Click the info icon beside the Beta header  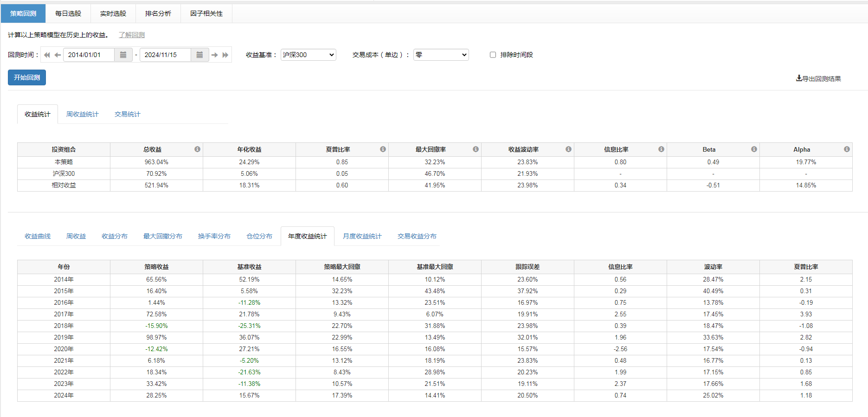point(754,149)
